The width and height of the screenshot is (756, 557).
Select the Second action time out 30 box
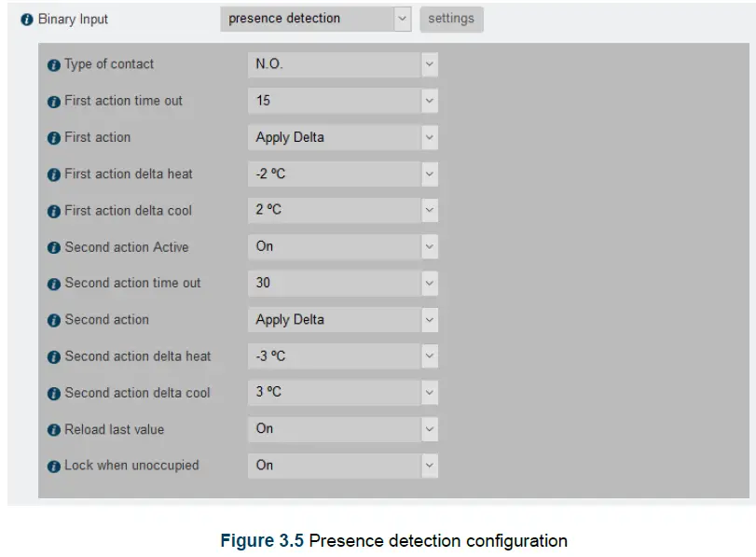point(342,283)
